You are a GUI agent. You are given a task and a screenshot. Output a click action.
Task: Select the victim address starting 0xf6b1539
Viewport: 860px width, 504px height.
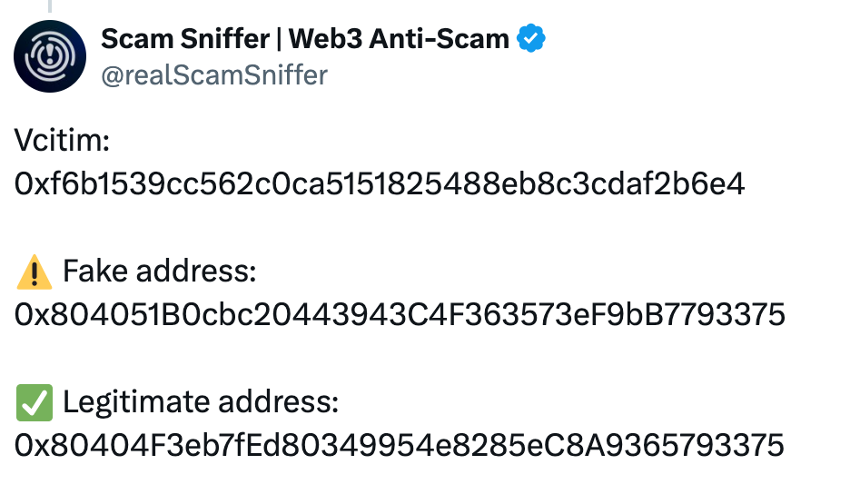(380, 184)
